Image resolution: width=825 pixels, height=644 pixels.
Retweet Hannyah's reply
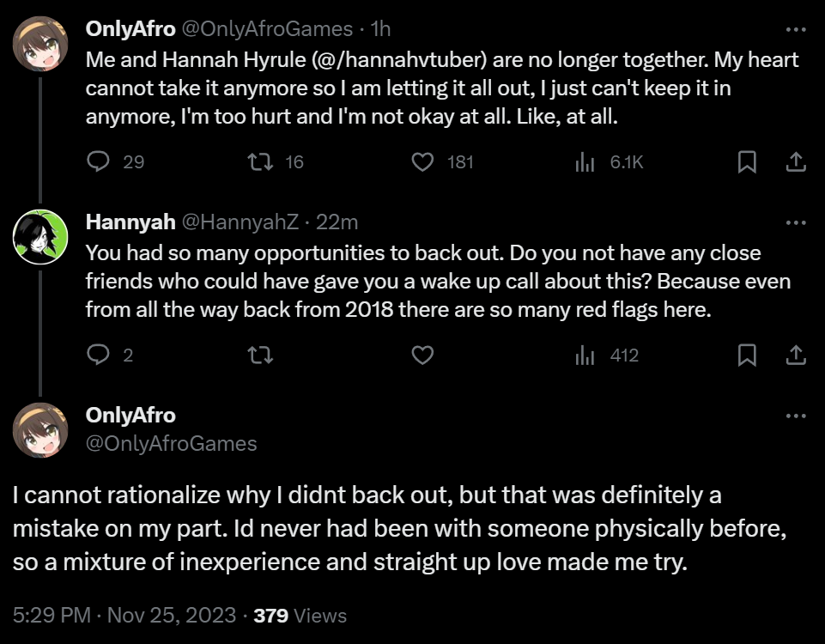click(260, 355)
